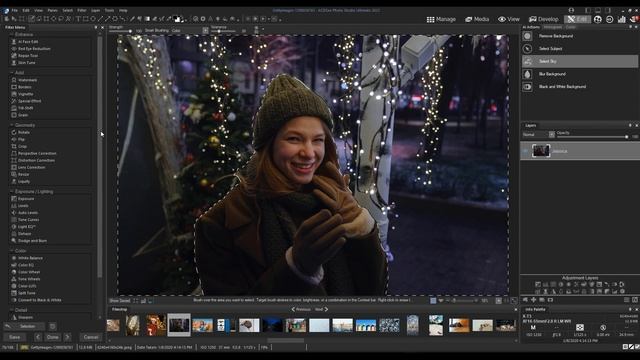This screenshot has height=360, width=640.
Task: Open the Dashboard statistics mode icon
Action: [622, 19]
